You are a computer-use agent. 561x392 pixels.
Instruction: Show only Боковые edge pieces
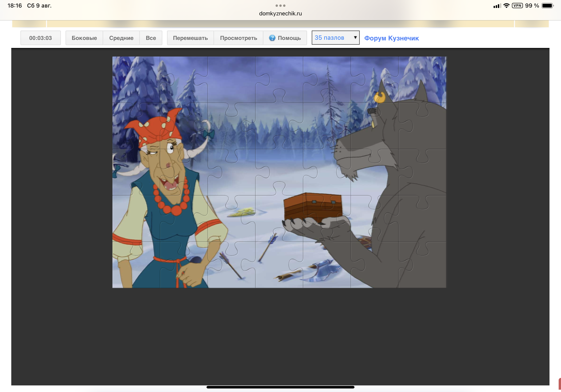pos(84,38)
